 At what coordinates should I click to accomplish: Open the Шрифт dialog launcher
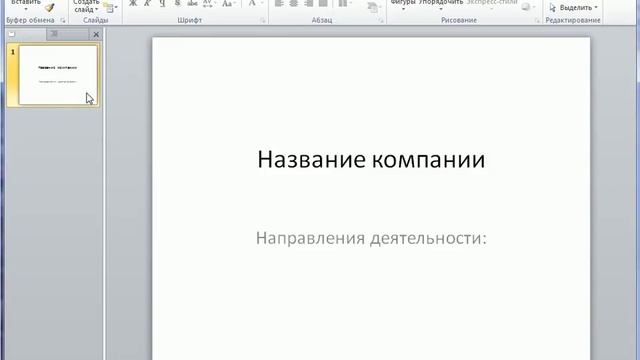tap(263, 20)
